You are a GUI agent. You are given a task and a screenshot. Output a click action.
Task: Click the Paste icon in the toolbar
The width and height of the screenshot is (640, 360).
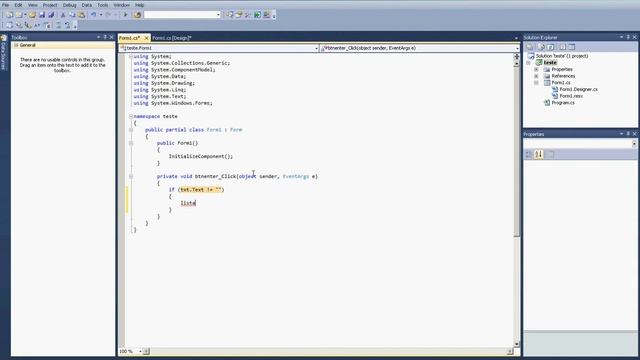(82, 15)
